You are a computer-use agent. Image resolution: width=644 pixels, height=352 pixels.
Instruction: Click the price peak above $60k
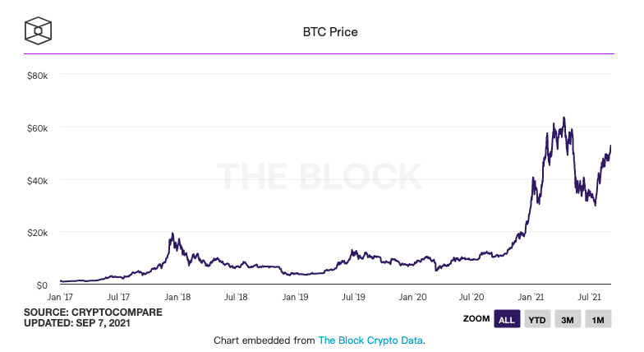[x=563, y=118]
